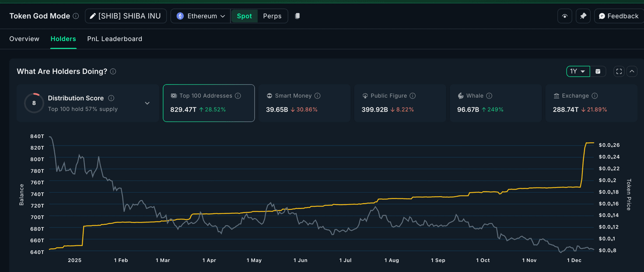This screenshot has width=644, height=272.
Task: Click fullscreen expand icon on chart panel
Action: coord(619,71)
